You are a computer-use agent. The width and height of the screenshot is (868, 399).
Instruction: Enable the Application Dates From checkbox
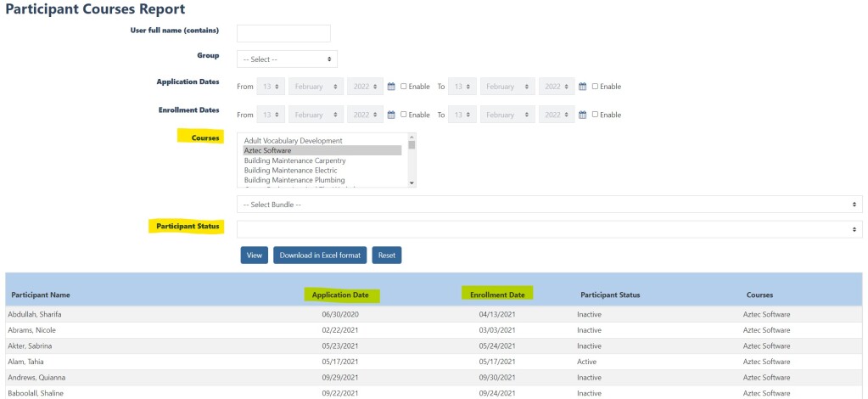[x=404, y=87]
